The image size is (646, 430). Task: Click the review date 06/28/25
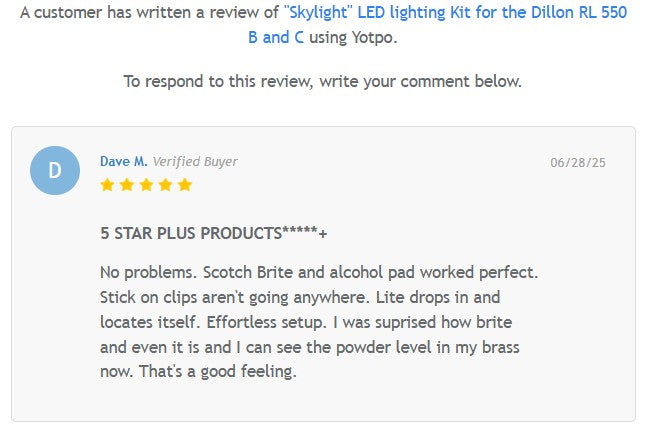click(578, 162)
